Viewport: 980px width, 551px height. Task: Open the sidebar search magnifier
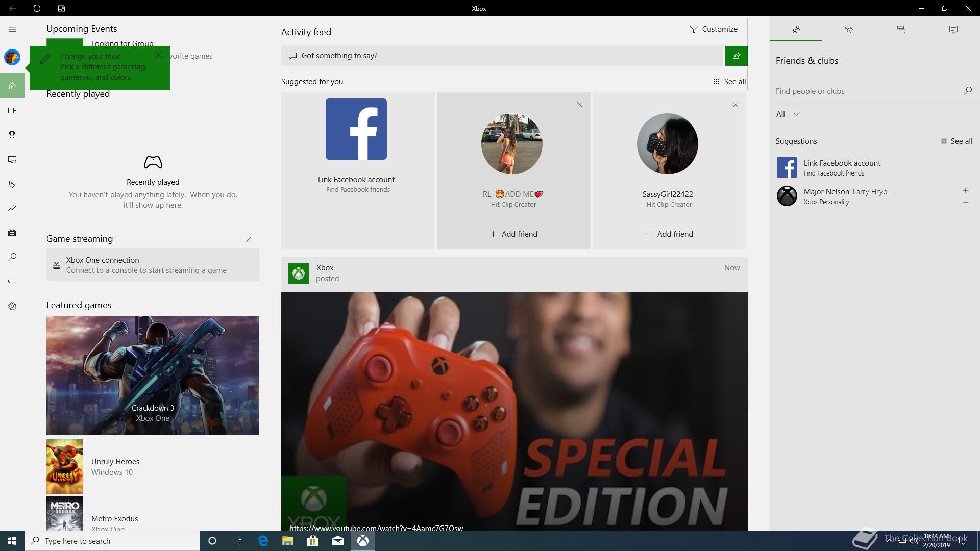point(12,257)
